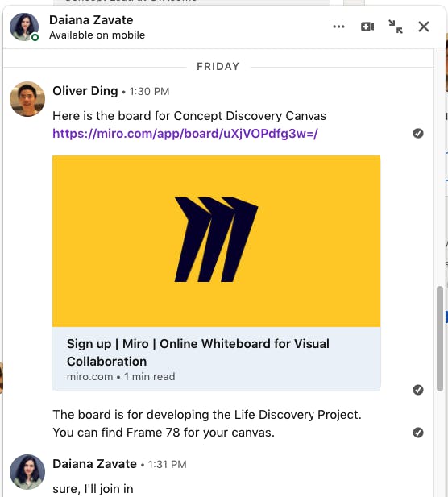This screenshot has width=448, height=497.
Task: Click Daiana Zavate's avatar next to her reply
Action: point(27,472)
